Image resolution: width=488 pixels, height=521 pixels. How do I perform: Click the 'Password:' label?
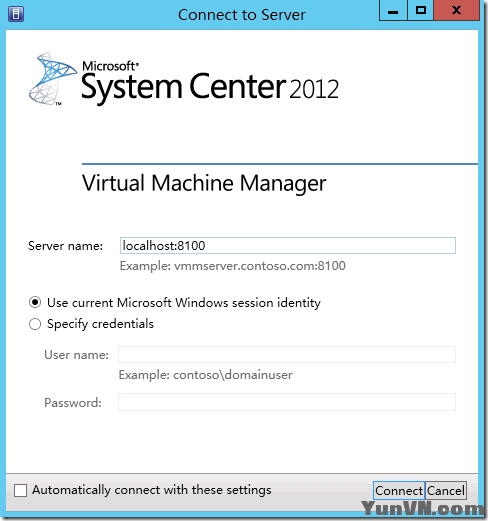pos(73,403)
